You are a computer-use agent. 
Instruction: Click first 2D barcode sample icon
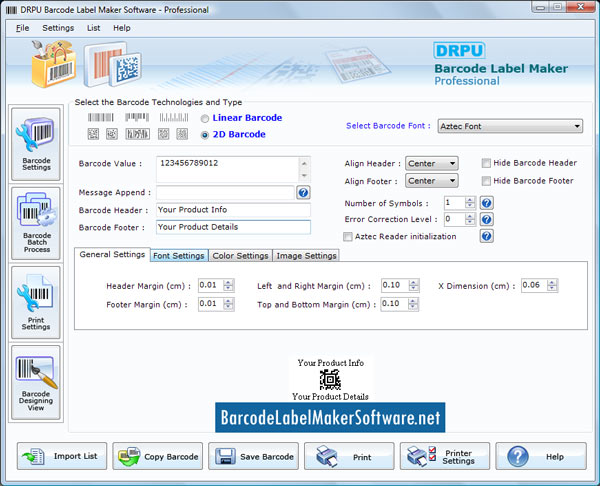pos(93,134)
